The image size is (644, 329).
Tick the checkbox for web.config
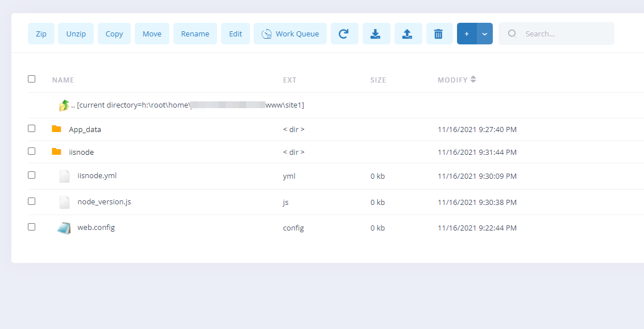32,227
